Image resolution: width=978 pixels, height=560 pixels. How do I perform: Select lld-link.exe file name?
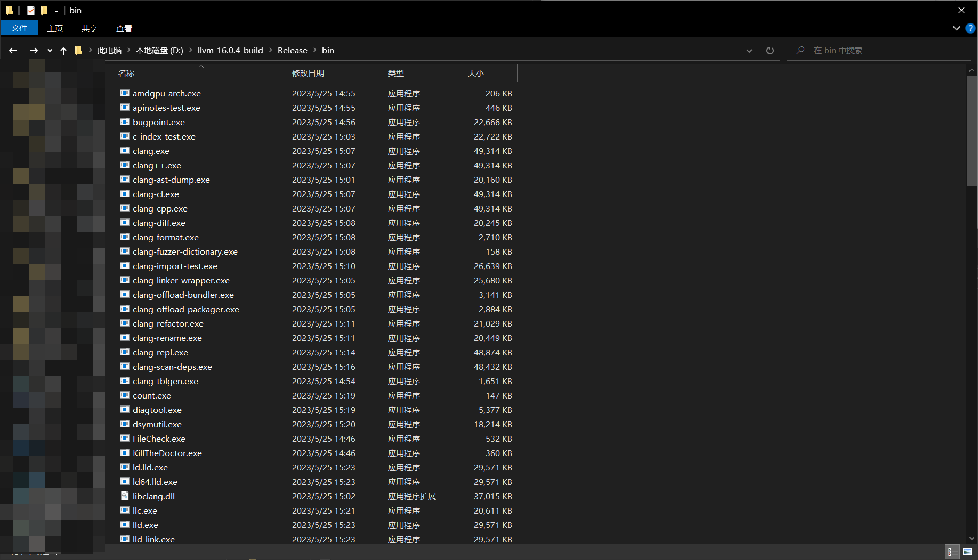pyautogui.click(x=153, y=539)
